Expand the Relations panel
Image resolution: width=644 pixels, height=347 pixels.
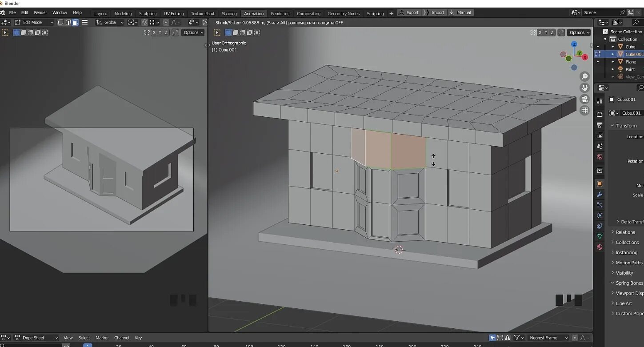click(625, 232)
